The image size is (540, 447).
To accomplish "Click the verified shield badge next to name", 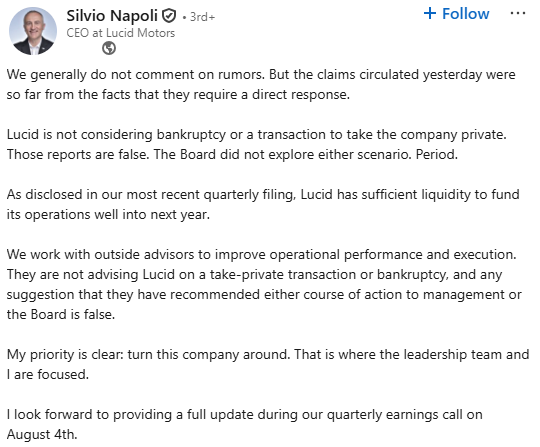I will 169,16.
